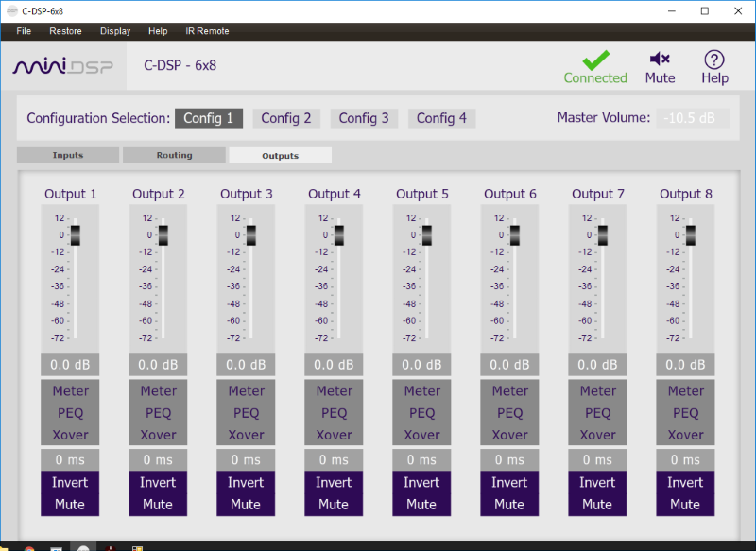
Task: Open Help via the question mark icon
Action: (714, 60)
